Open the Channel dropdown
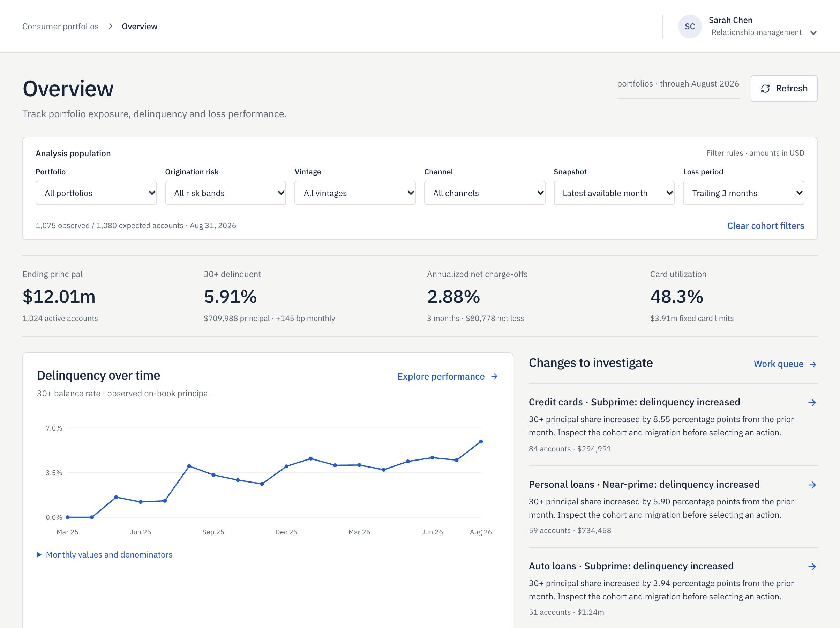840x628 pixels. (485, 193)
